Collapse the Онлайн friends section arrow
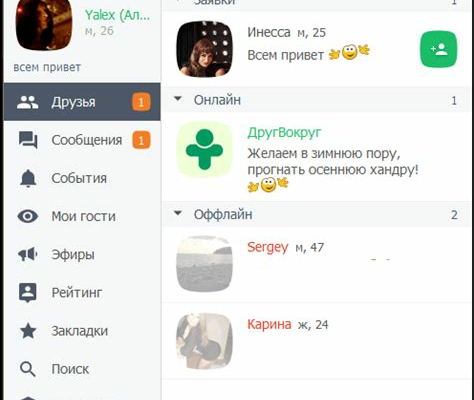474x400 pixels. point(178,99)
